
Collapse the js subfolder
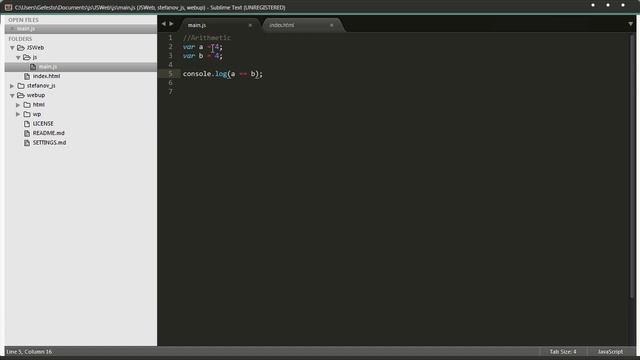[x=18, y=58]
